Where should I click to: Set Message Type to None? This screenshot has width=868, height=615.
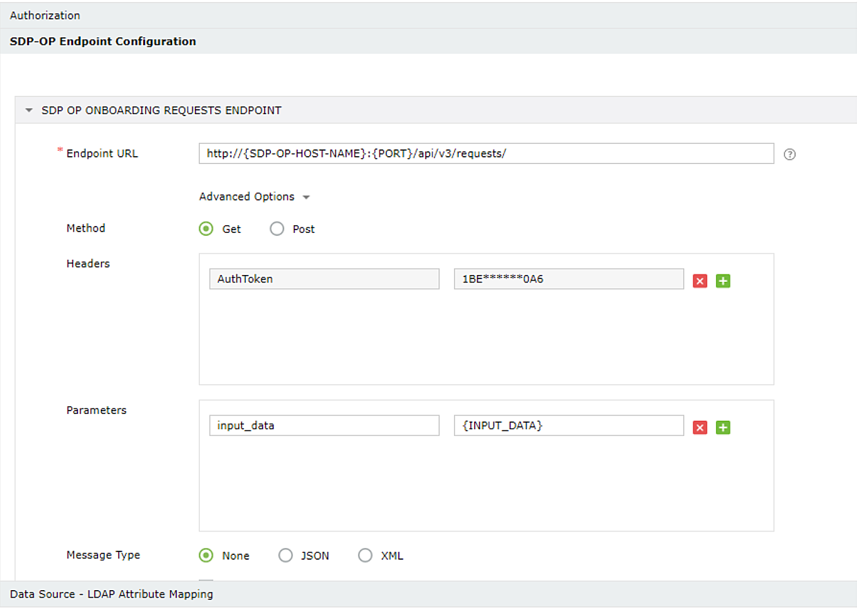(x=206, y=556)
